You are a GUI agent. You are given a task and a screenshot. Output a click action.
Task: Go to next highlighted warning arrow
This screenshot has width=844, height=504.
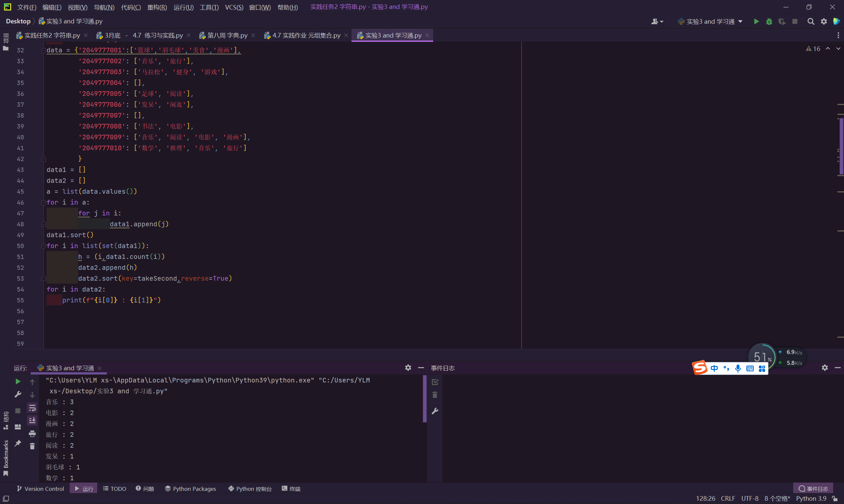pos(838,49)
